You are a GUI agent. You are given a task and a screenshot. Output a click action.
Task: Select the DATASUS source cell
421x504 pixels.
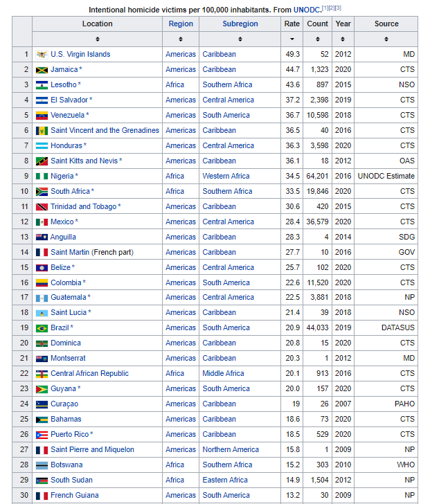pyautogui.click(x=398, y=328)
